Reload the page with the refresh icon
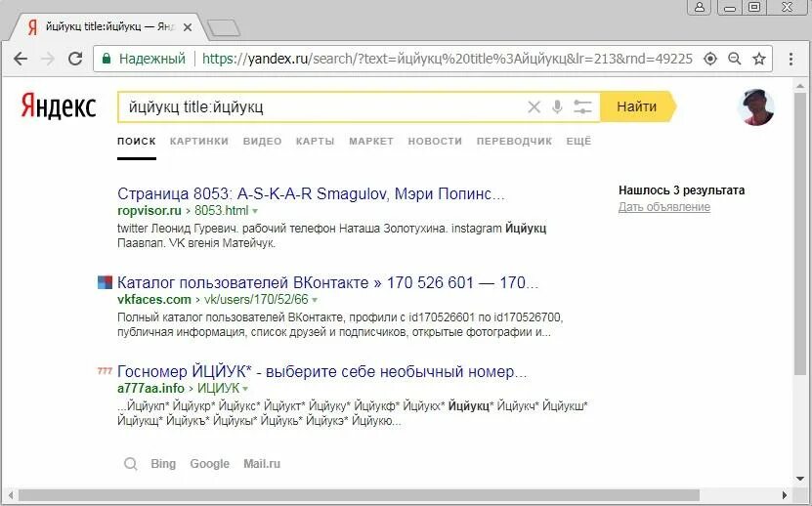Image resolution: width=812 pixels, height=506 pixels. pos(75,59)
